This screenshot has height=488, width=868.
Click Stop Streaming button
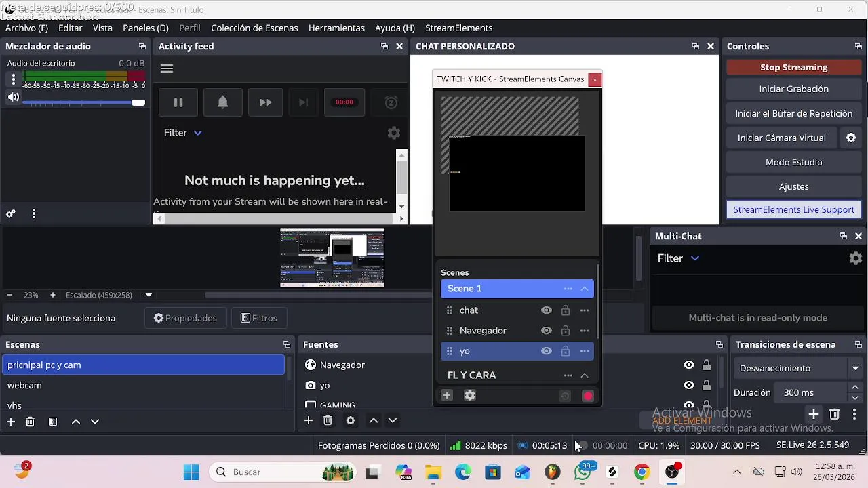coord(794,67)
